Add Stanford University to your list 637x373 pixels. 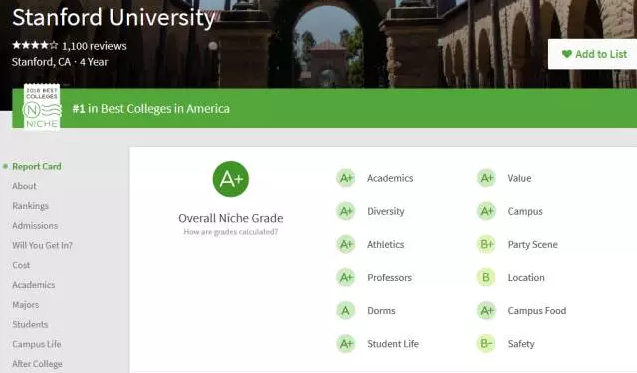click(x=593, y=54)
